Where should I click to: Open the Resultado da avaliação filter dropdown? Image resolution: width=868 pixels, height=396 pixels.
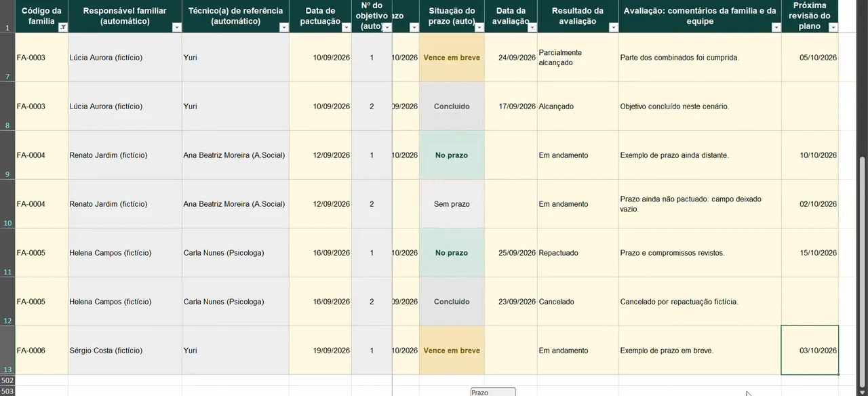point(614,28)
